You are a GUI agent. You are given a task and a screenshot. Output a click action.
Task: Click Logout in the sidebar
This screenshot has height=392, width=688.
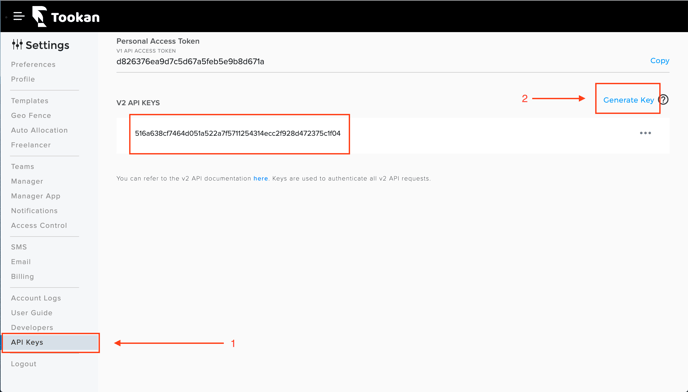pyautogui.click(x=24, y=364)
